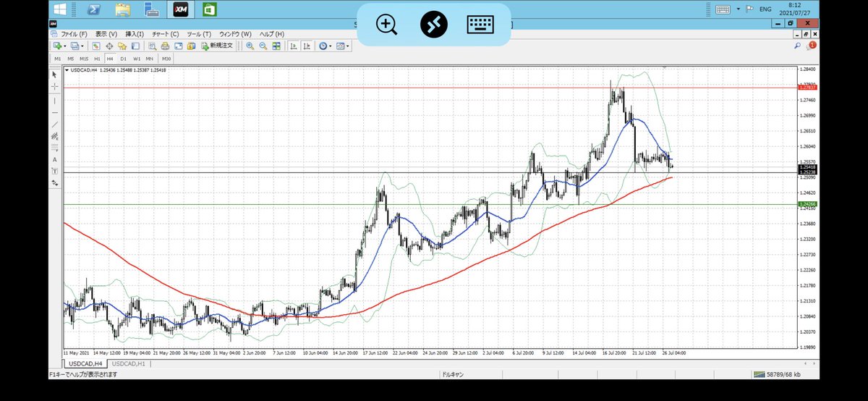
Task: Switch to MN timeframe
Action: [149, 59]
